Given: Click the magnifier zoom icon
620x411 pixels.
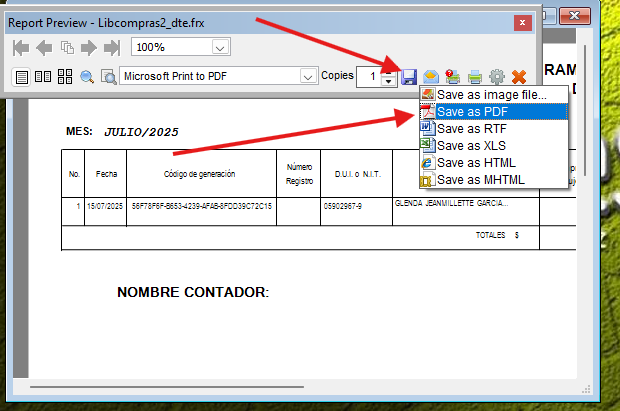Looking at the screenshot, I should coord(87,77).
